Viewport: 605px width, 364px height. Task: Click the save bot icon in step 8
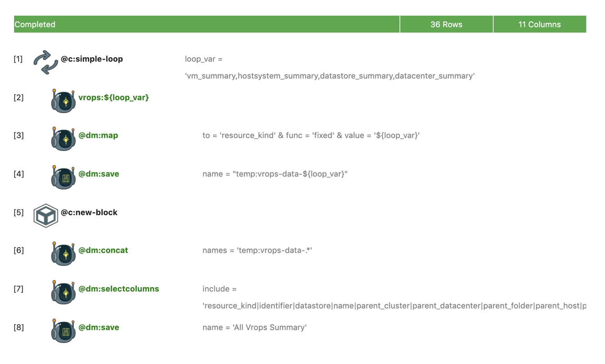[x=63, y=330]
